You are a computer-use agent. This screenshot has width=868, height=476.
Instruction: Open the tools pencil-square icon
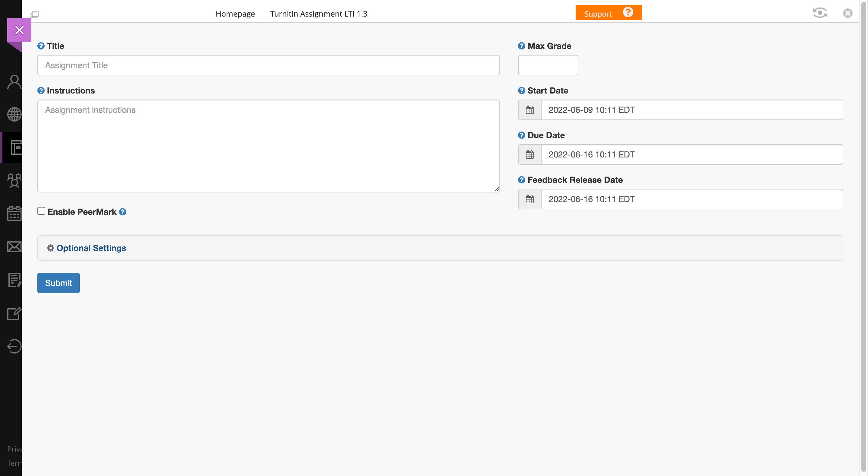tap(14, 313)
